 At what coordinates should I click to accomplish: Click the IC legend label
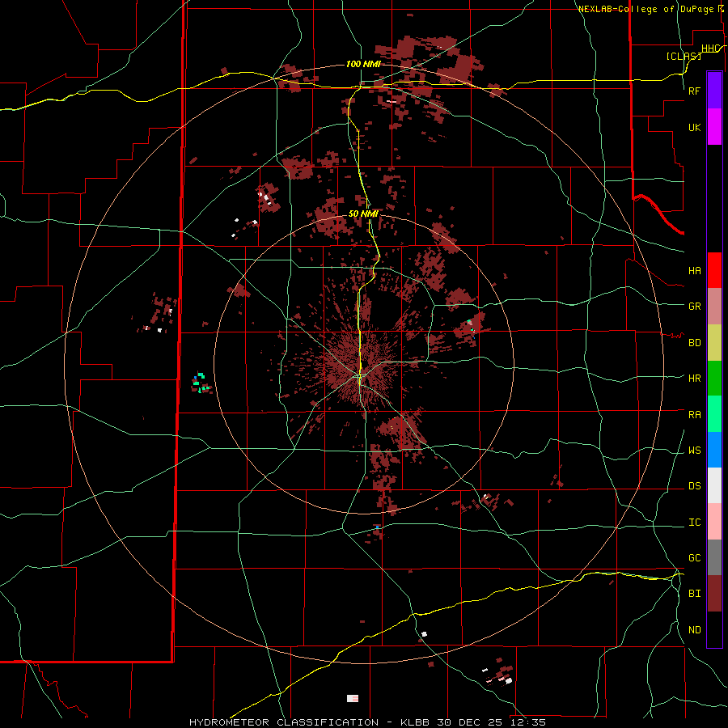(x=695, y=523)
